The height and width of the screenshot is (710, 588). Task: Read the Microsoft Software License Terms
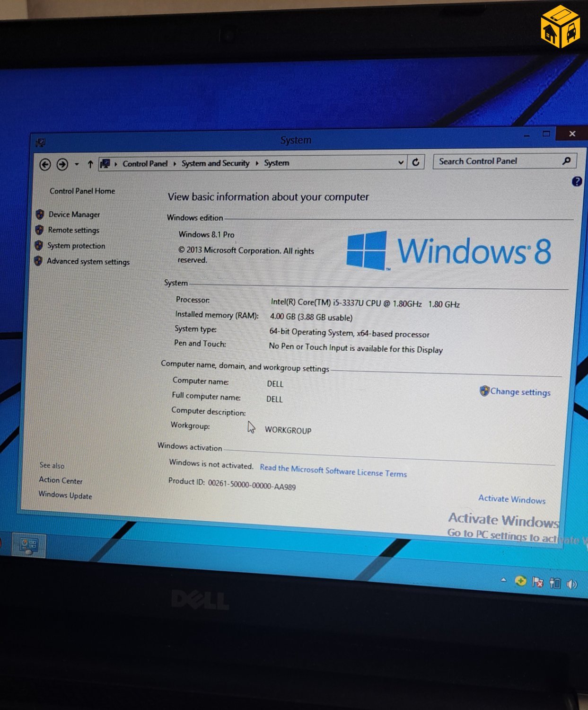[x=333, y=470]
